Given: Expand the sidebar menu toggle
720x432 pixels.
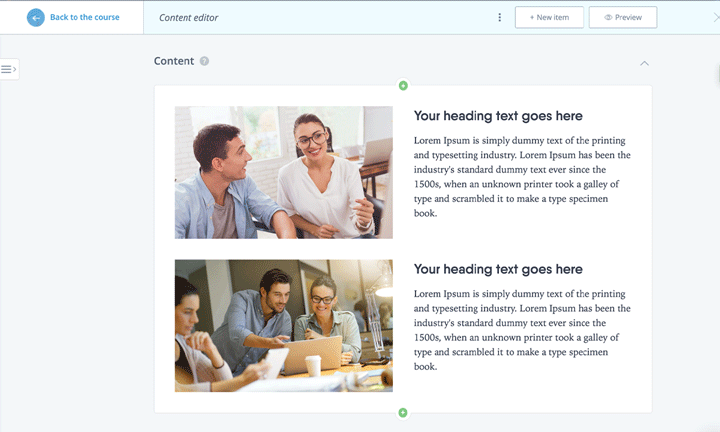Looking at the screenshot, I should point(9,69).
